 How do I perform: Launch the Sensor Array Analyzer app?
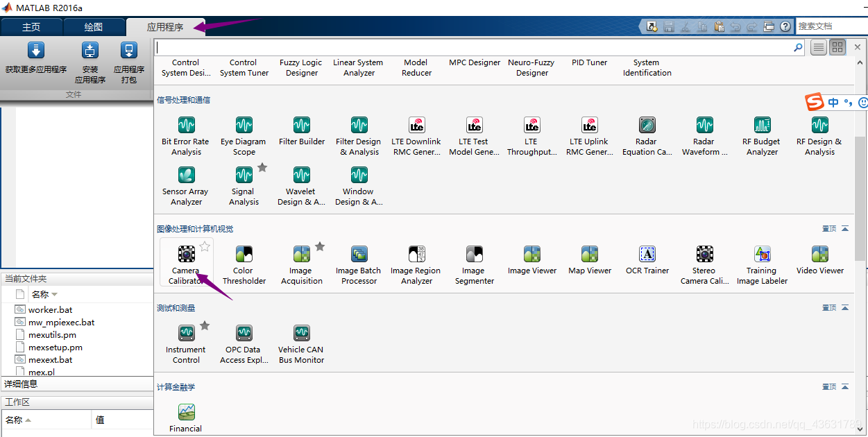186,185
